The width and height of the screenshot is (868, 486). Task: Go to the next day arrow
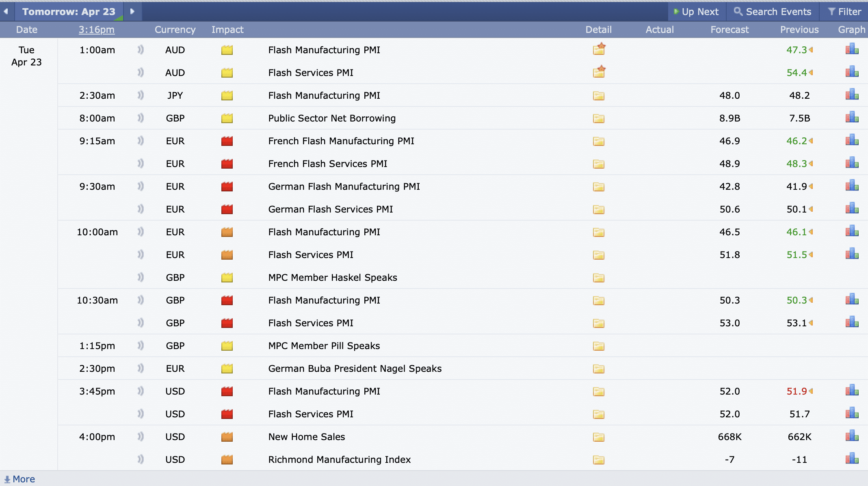(x=132, y=11)
